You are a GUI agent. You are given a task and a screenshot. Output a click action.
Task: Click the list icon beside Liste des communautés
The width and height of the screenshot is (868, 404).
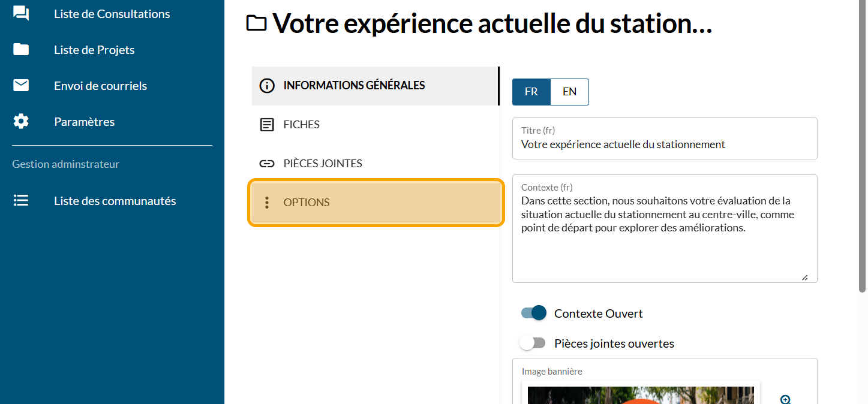coord(21,201)
